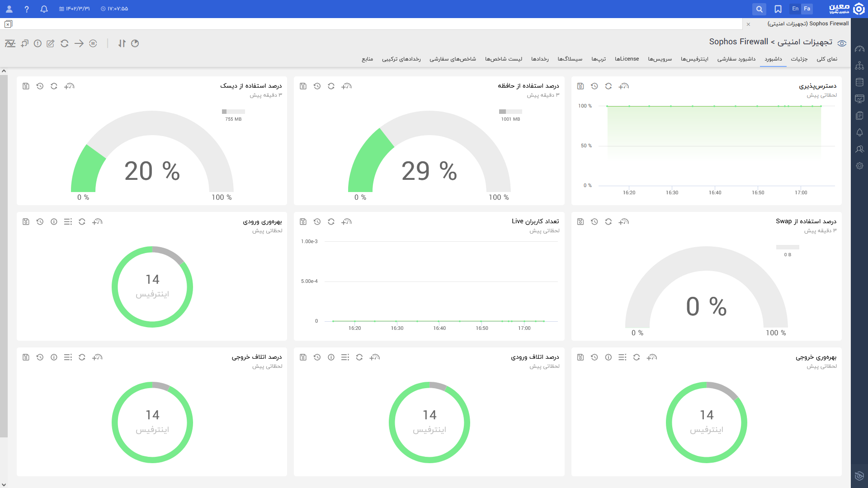Save the disk usage widget
Viewport: 868px width, 488px height.
point(26,86)
